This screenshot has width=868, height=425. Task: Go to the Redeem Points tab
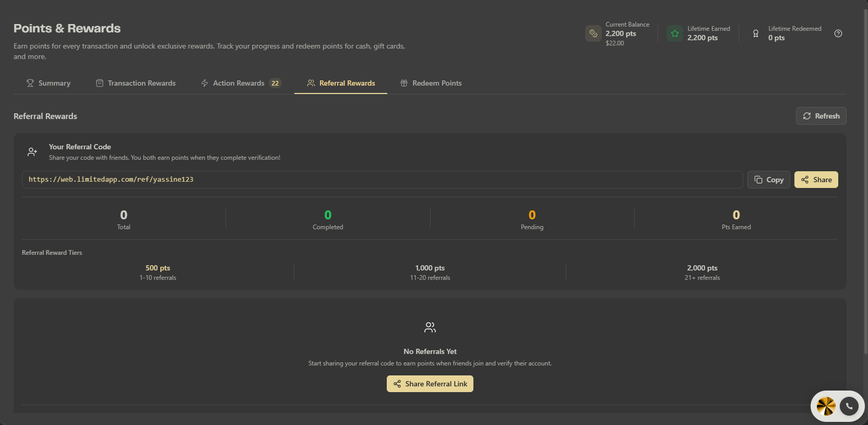pos(431,83)
